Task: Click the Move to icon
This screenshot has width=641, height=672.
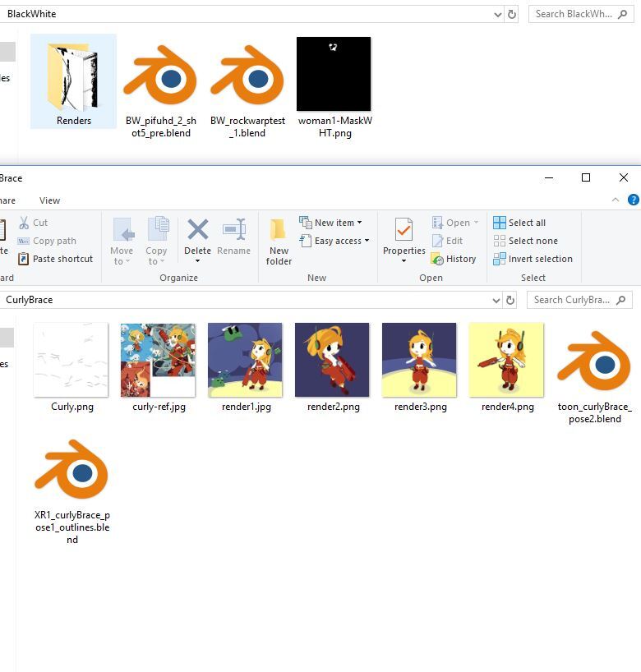Action: pos(124,229)
